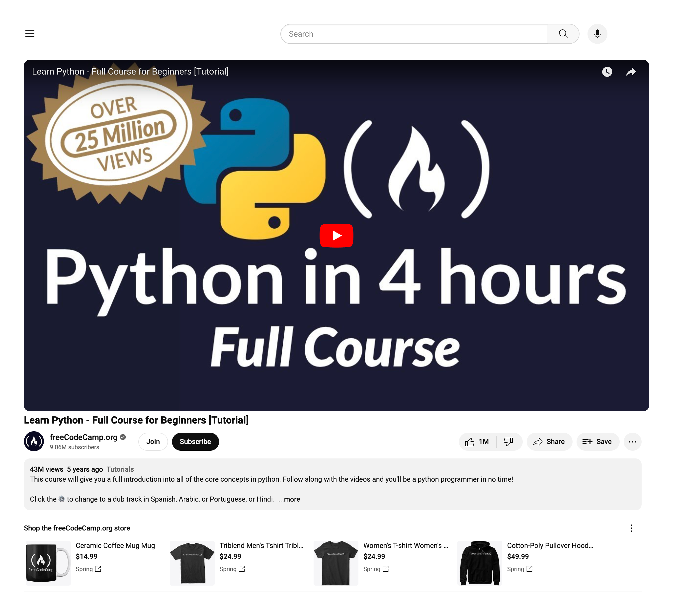Click the $49.99 hoodie price
Image resolution: width=673 pixels, height=616 pixels.
[518, 556]
